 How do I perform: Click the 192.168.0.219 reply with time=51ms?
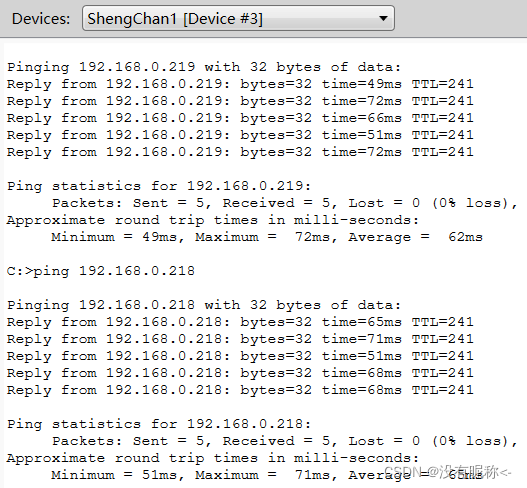click(x=240, y=135)
